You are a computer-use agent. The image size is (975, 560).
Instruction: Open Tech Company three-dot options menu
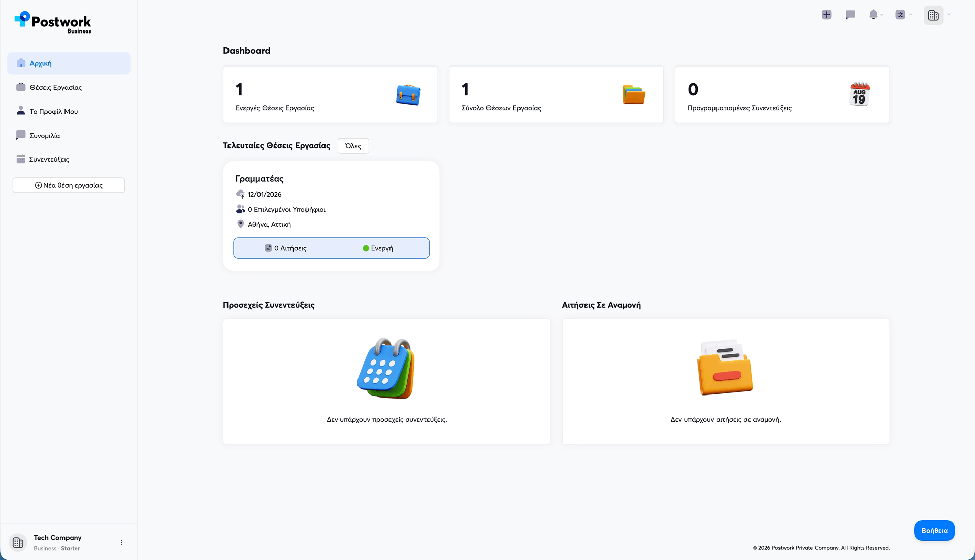[x=121, y=543]
